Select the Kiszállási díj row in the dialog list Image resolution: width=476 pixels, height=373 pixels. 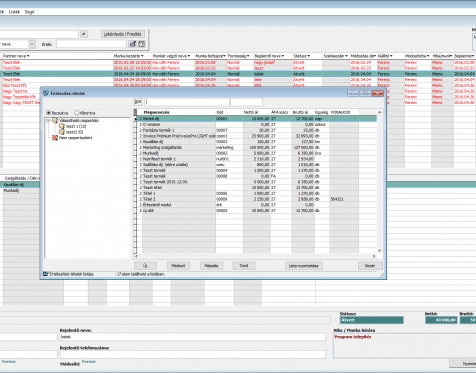tap(256, 142)
